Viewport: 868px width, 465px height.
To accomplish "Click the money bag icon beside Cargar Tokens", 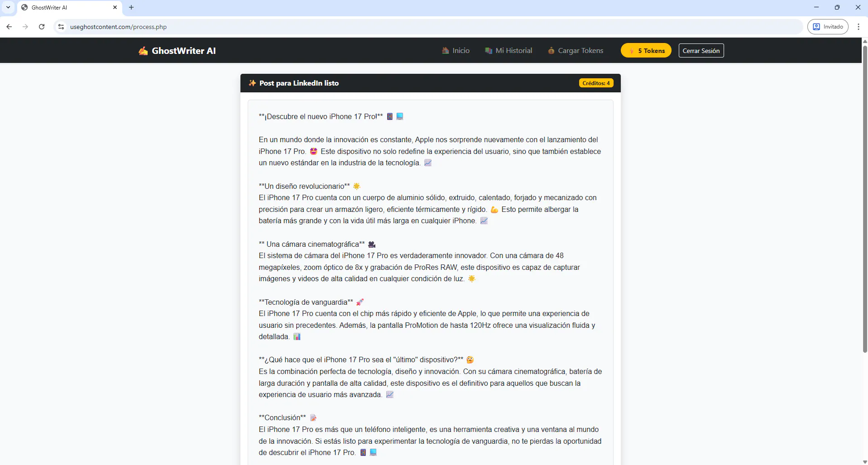I will pyautogui.click(x=551, y=51).
